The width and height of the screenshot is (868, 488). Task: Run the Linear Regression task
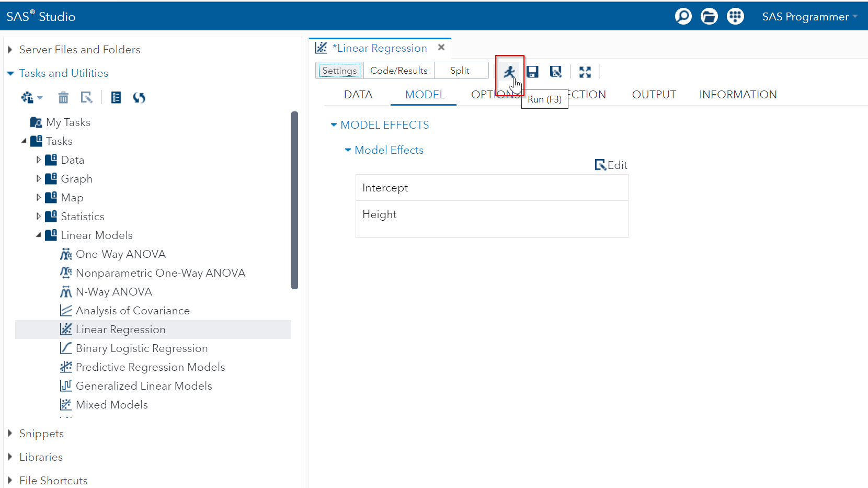click(510, 72)
